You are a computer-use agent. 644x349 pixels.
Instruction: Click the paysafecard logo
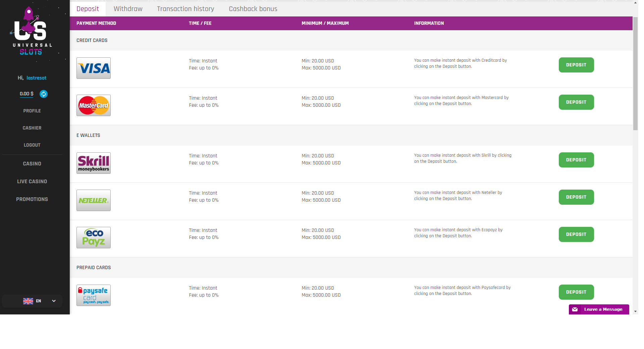(x=94, y=295)
